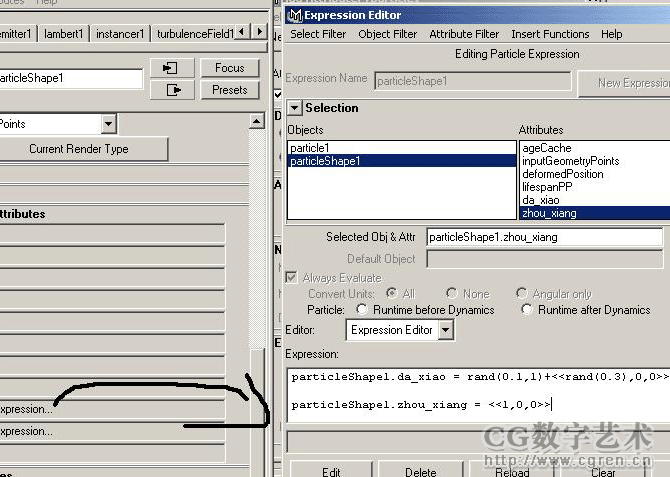Select the Convert Units All radio button
Screen dimensions: 670x477
pyautogui.click(x=391, y=294)
